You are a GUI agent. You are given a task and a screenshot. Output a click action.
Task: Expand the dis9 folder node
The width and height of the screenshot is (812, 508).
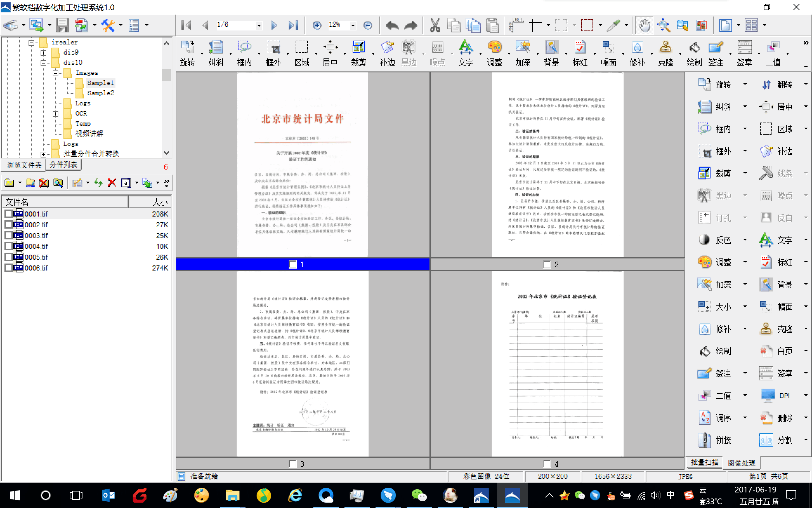coord(43,53)
